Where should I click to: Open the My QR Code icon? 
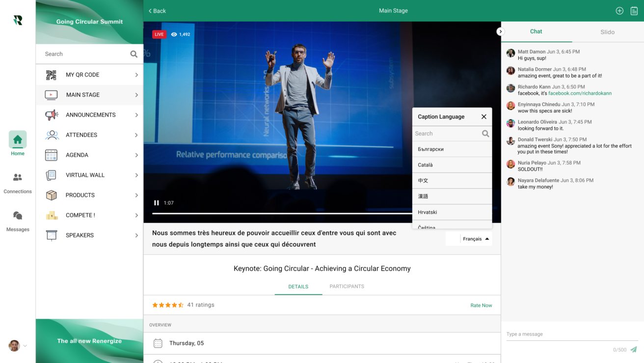pos(51,75)
